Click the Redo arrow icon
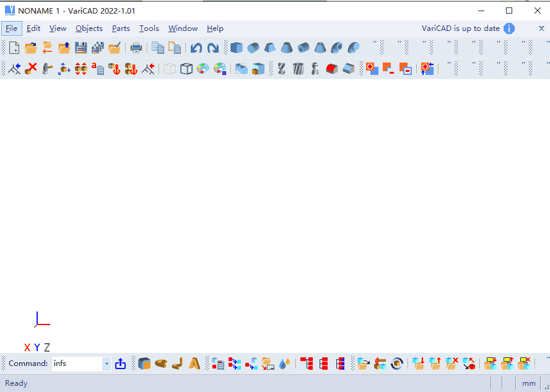 tap(213, 48)
